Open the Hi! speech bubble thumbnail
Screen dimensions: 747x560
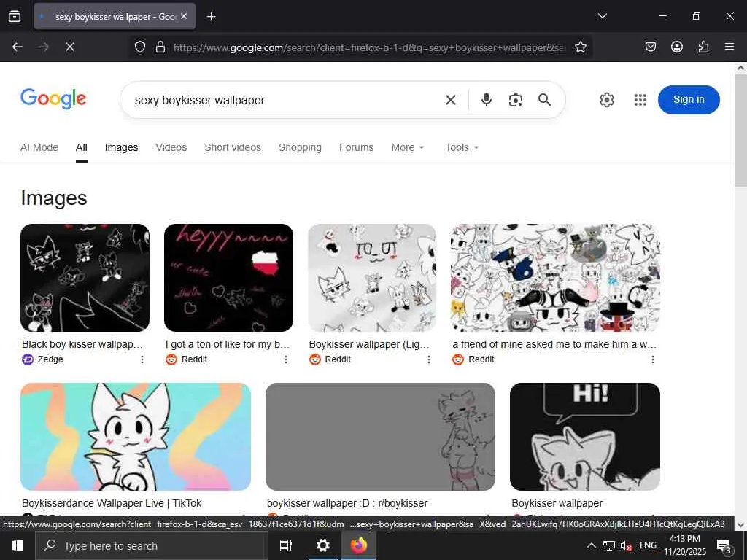(585, 437)
